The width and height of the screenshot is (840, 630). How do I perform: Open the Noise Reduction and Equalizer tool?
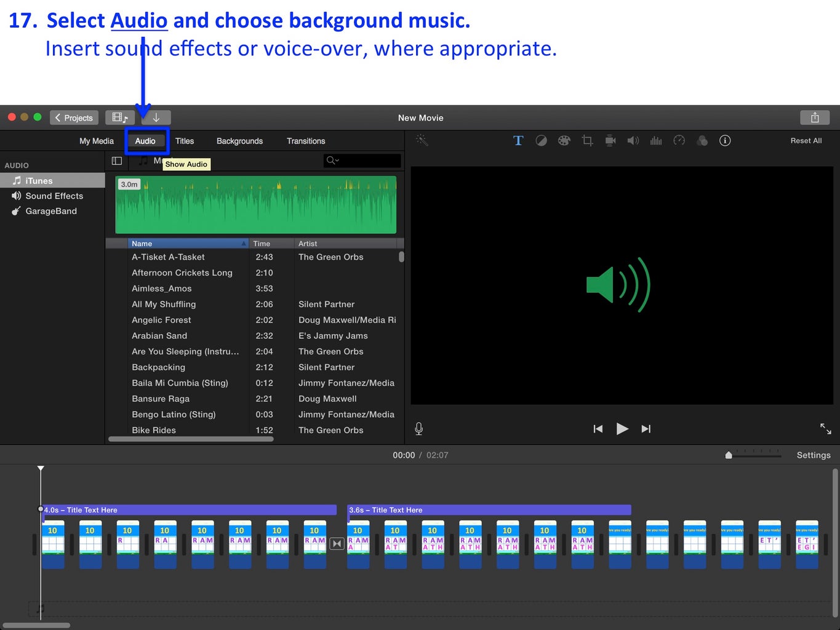coord(655,140)
